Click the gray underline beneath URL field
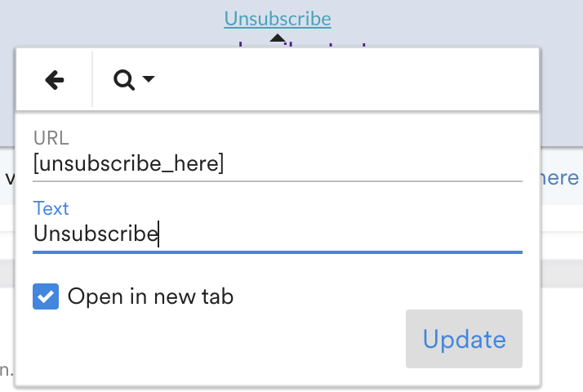This screenshot has width=583, height=392. point(276,180)
